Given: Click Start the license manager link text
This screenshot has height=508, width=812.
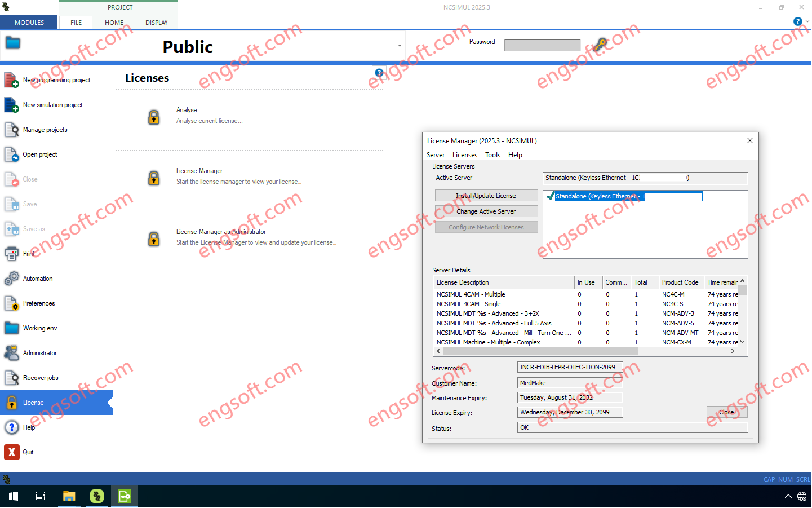Looking at the screenshot, I should (238, 182).
